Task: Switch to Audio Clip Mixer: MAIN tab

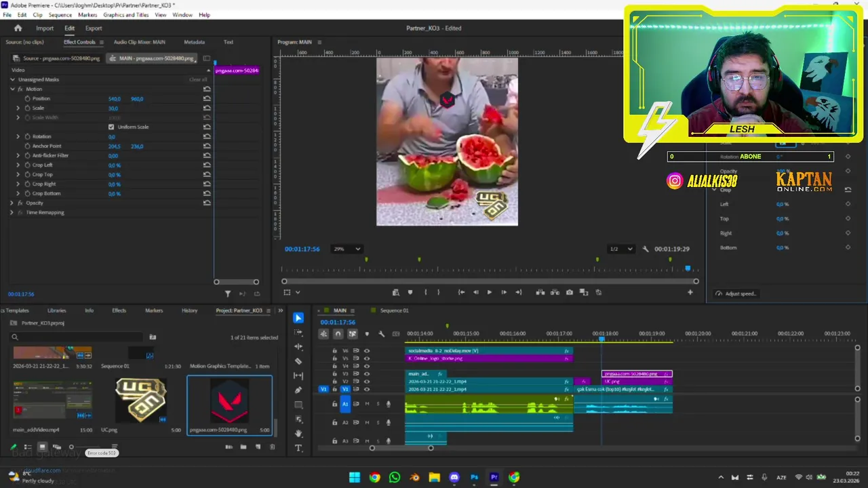Action: (x=139, y=42)
